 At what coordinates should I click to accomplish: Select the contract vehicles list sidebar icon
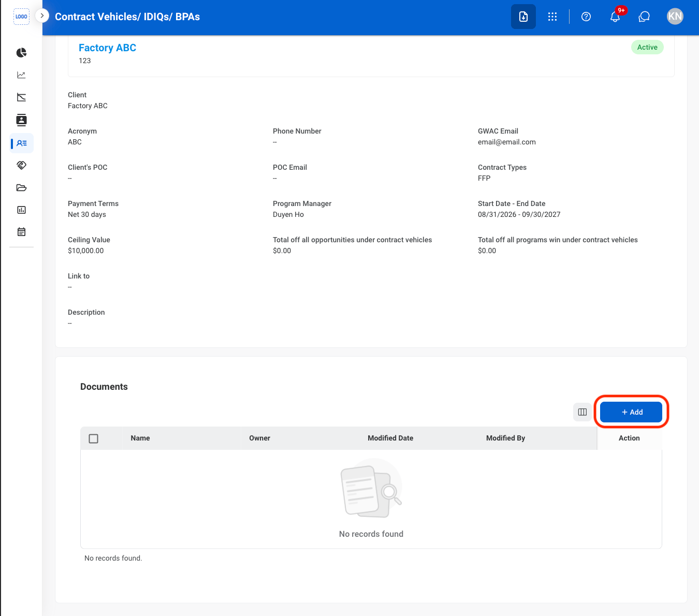[x=22, y=143]
